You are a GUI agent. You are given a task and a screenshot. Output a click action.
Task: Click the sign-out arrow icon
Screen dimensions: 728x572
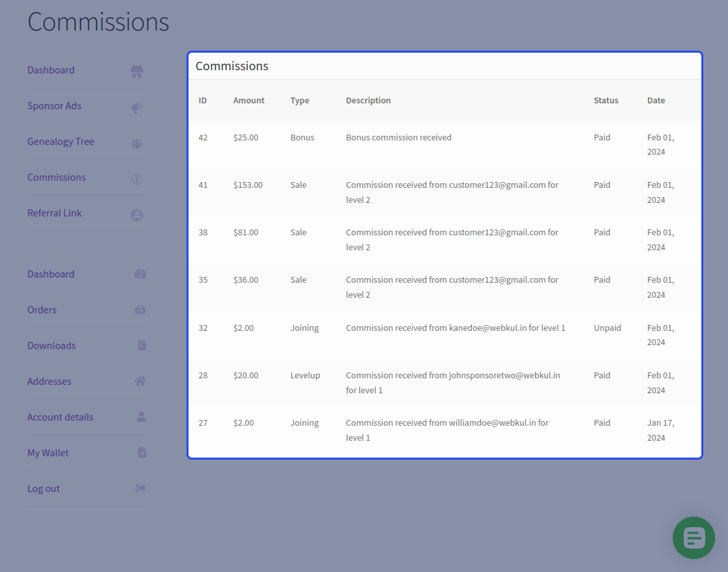pos(140,488)
